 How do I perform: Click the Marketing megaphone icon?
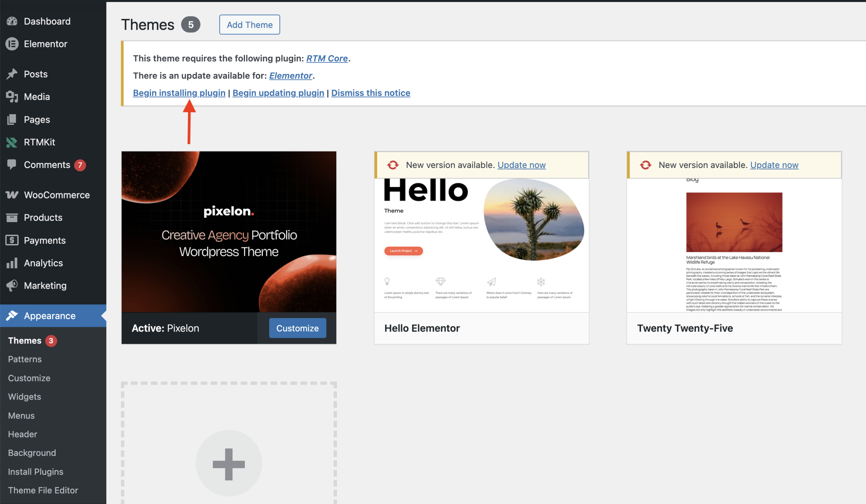tap(12, 286)
